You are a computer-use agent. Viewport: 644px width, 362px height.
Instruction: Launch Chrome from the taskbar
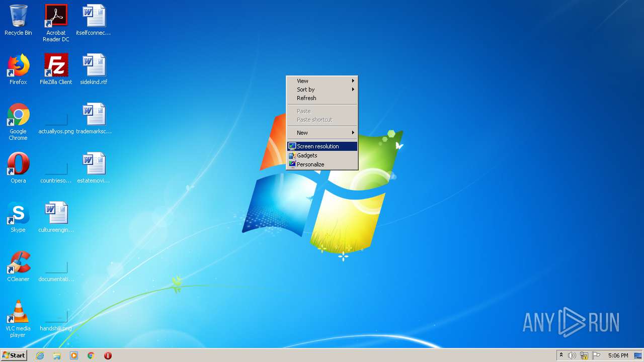click(x=91, y=355)
